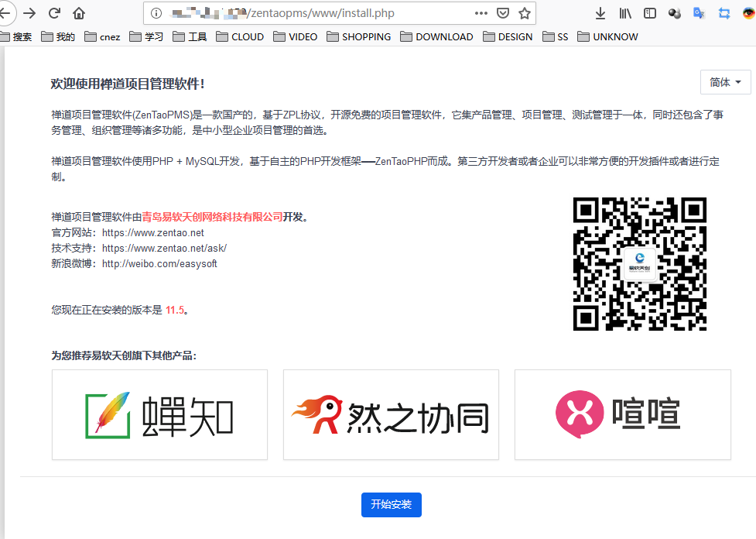Bookmark this page with the star
The width and height of the screenshot is (756, 539).
click(525, 13)
